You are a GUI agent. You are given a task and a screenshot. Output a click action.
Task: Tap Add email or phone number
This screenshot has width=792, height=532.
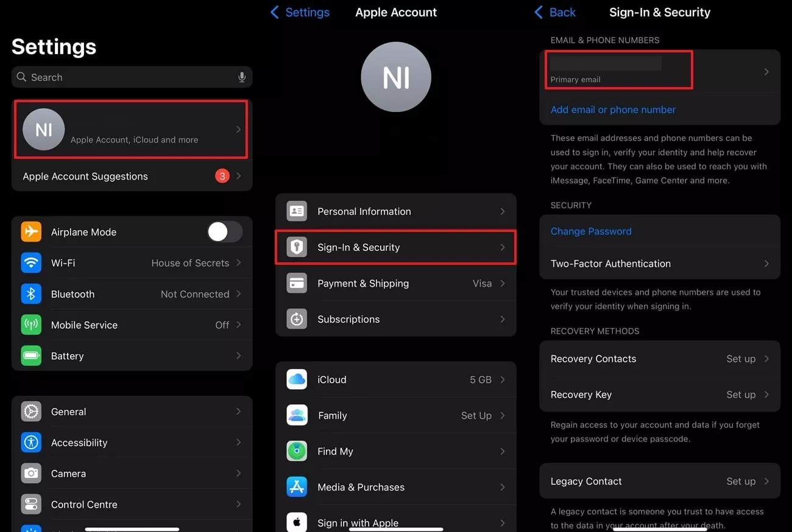coord(613,110)
